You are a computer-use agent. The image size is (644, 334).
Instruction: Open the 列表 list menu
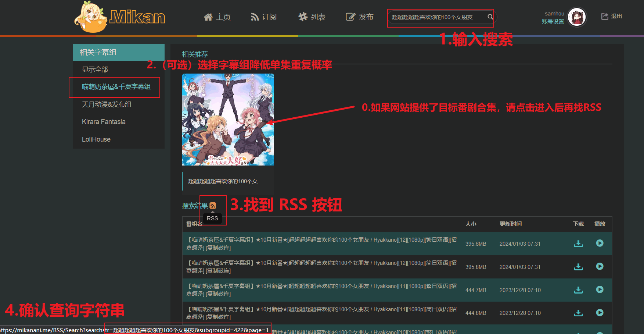click(312, 17)
